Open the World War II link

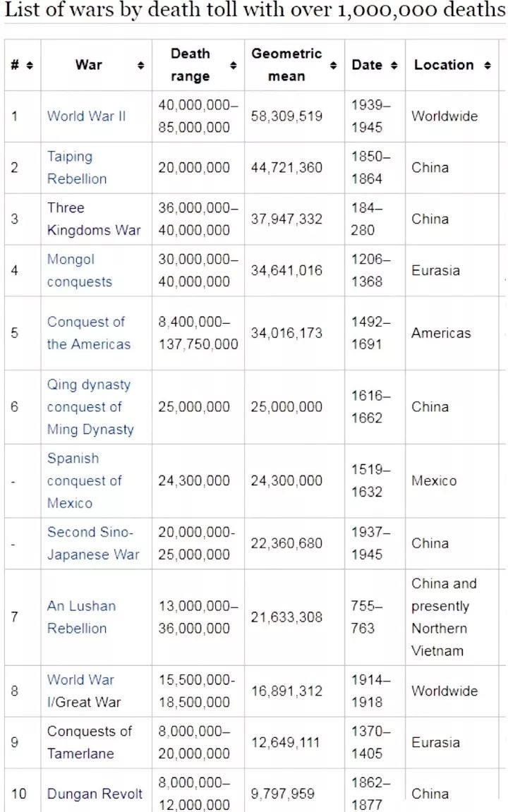tap(86, 116)
